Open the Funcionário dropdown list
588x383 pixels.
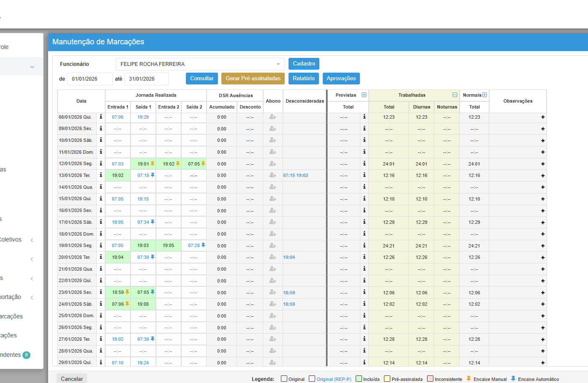pyautogui.click(x=200, y=64)
